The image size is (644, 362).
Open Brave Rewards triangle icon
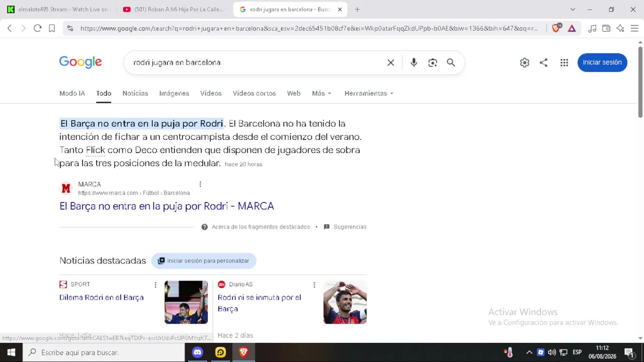click(x=572, y=29)
